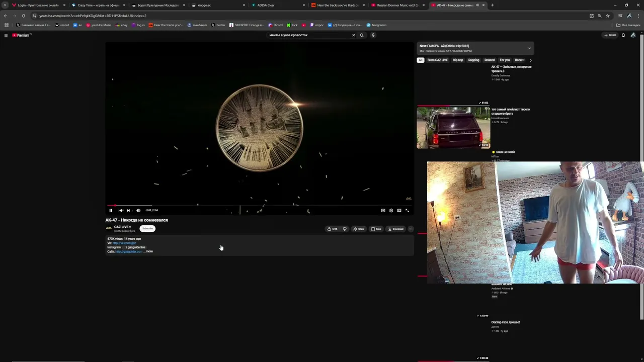Go to YouTube Premium home logo
This screenshot has height=362, width=644.
click(x=22, y=35)
